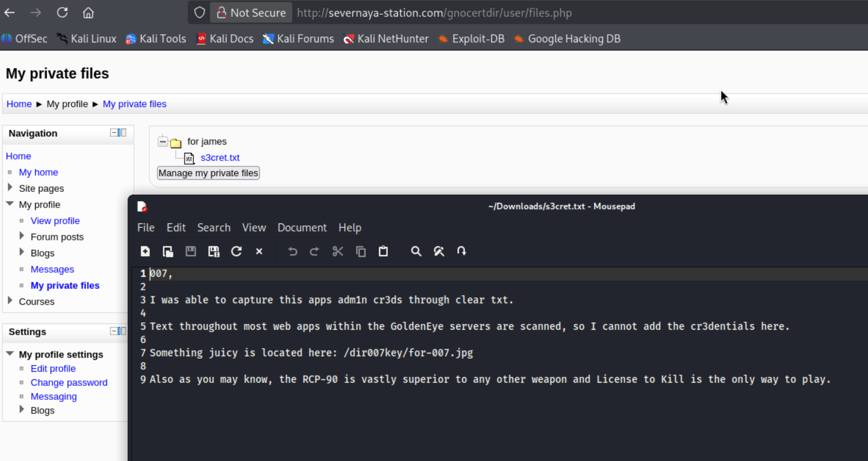868x461 pixels.
Task: Click Mousepad Save toolbar icon
Action: pos(191,252)
